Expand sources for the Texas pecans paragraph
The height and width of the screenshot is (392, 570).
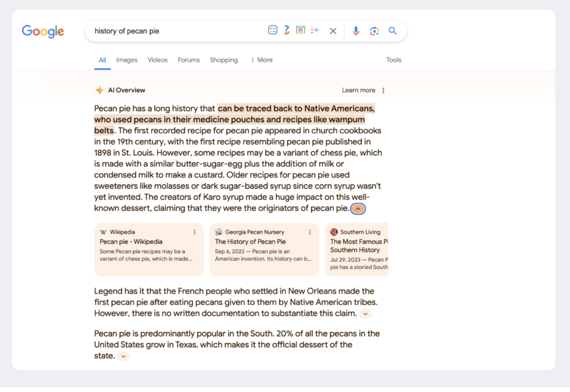click(x=124, y=357)
